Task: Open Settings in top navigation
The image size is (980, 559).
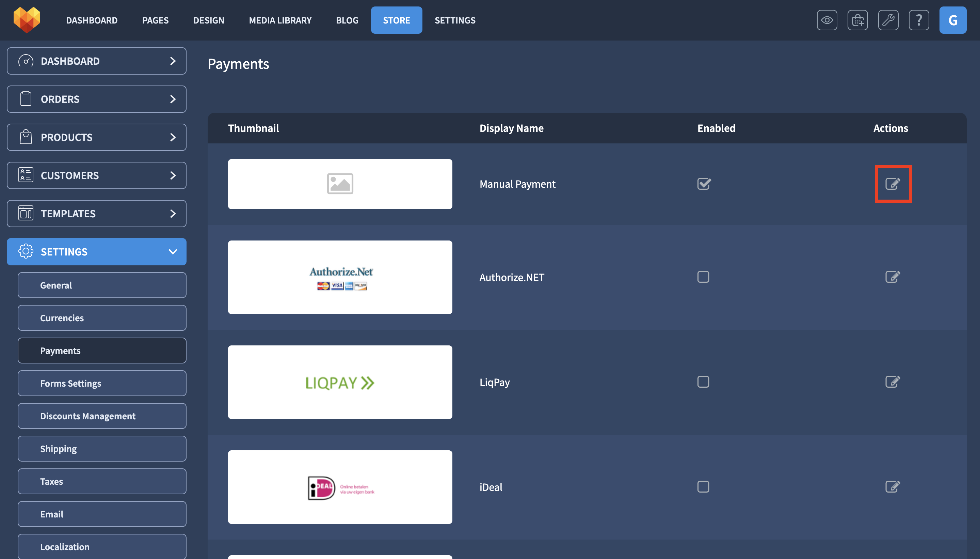Action: [x=455, y=20]
